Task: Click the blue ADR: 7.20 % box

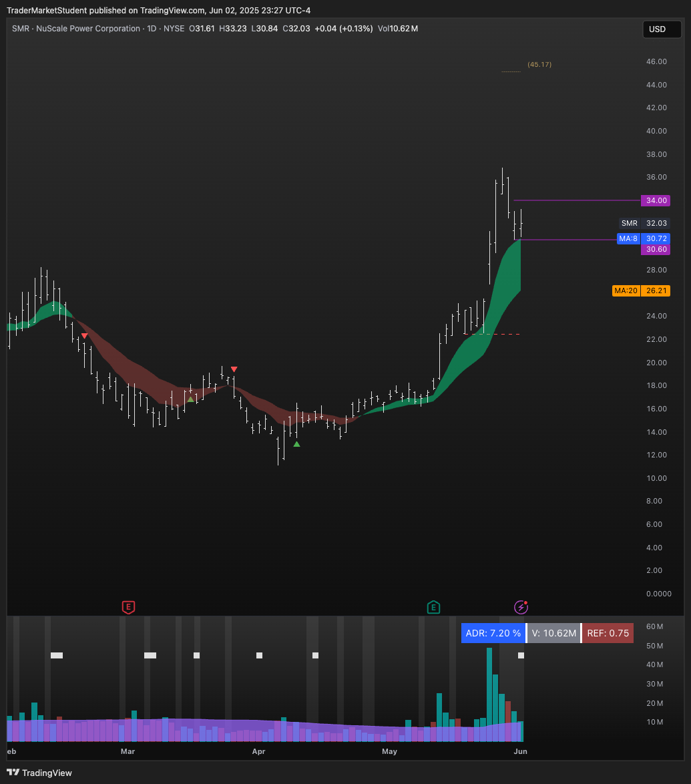Action: pos(493,633)
